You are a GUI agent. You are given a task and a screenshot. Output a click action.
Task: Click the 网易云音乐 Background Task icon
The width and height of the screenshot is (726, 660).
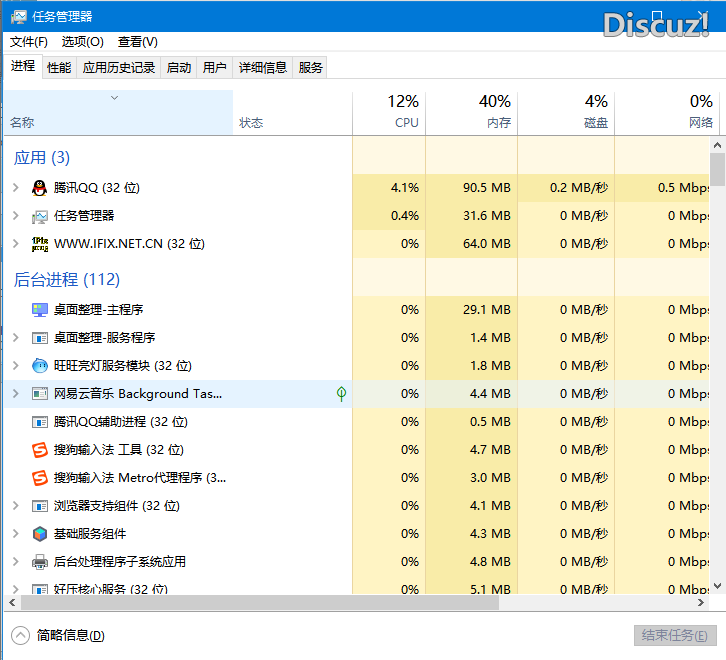click(x=40, y=394)
